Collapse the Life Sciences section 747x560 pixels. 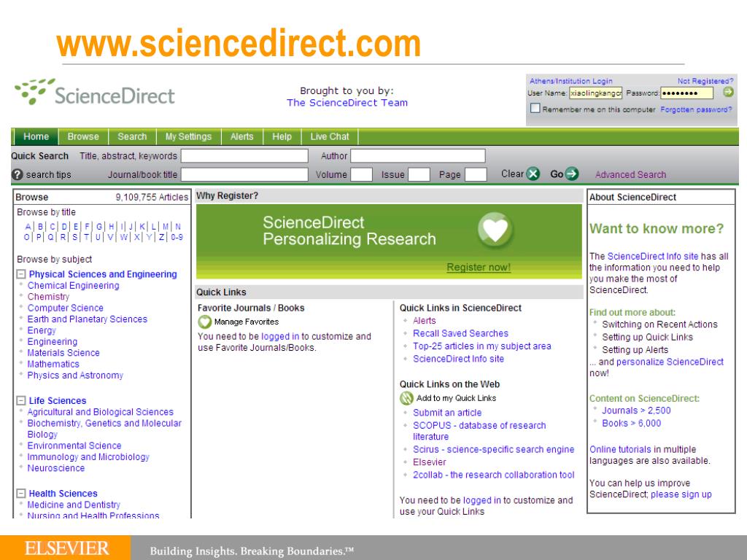click(x=21, y=401)
